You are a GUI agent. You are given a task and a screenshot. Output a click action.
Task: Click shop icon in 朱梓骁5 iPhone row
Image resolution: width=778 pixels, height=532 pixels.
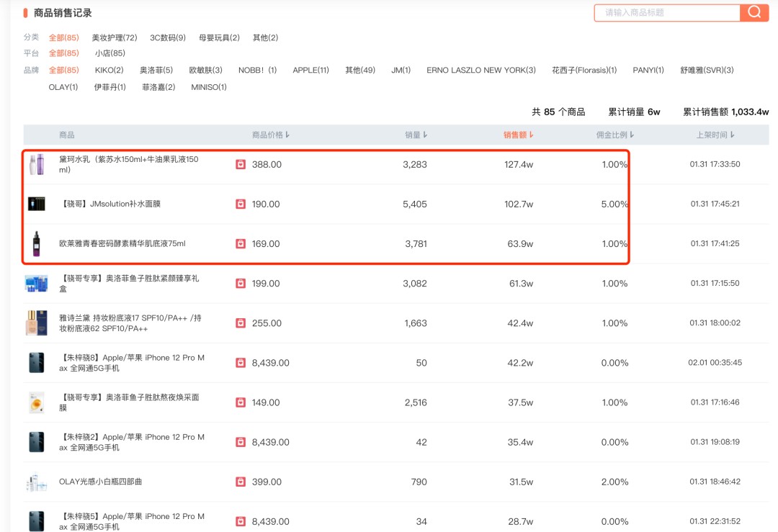point(241,521)
